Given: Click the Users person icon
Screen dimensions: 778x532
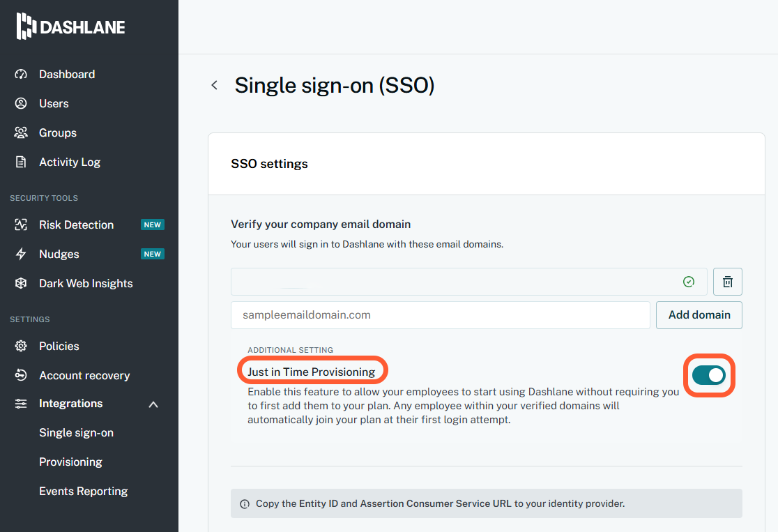Looking at the screenshot, I should click(x=21, y=103).
